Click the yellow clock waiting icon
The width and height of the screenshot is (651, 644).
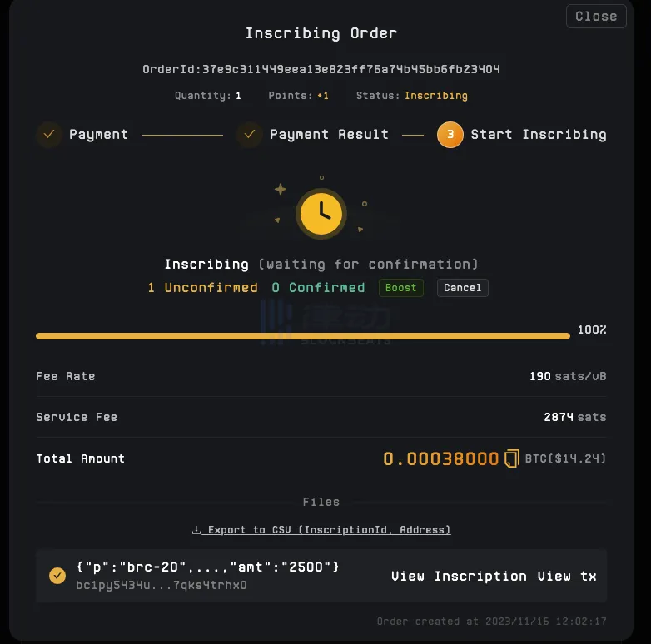322,213
